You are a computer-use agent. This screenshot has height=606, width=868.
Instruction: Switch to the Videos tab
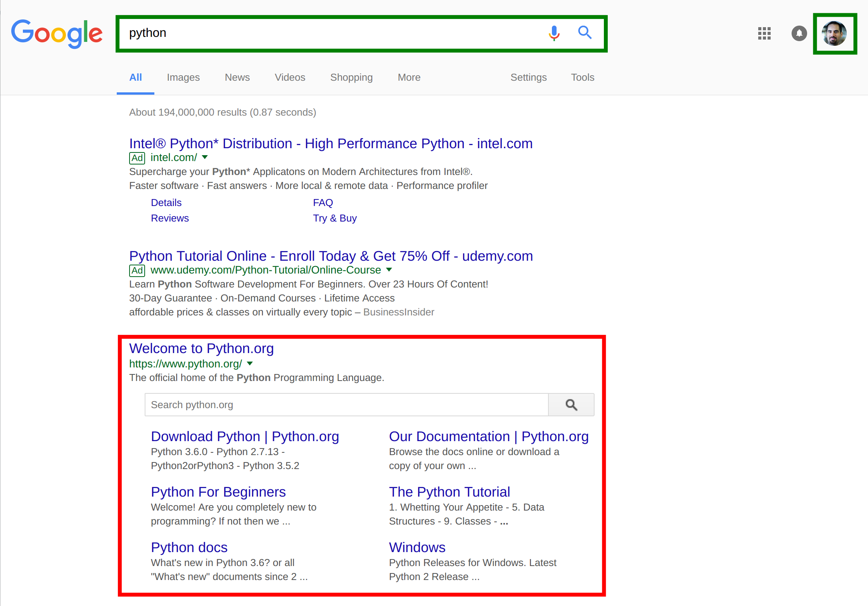coord(290,77)
